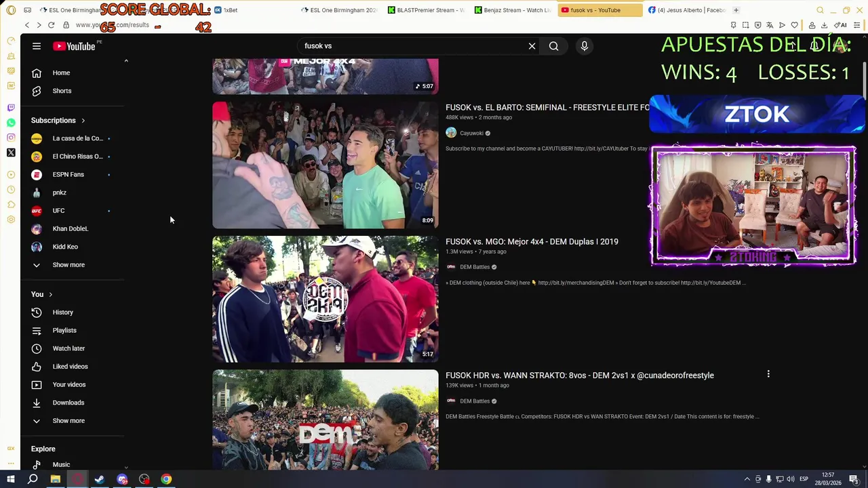This screenshot has width=868, height=488.
Task: Open browser tab search magnifier
Action: click(820, 10)
